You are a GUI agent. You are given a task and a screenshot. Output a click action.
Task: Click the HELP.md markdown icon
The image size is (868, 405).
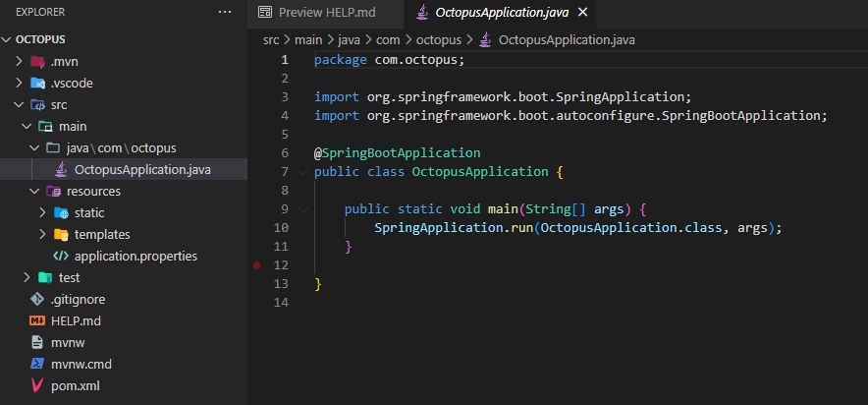(x=37, y=320)
